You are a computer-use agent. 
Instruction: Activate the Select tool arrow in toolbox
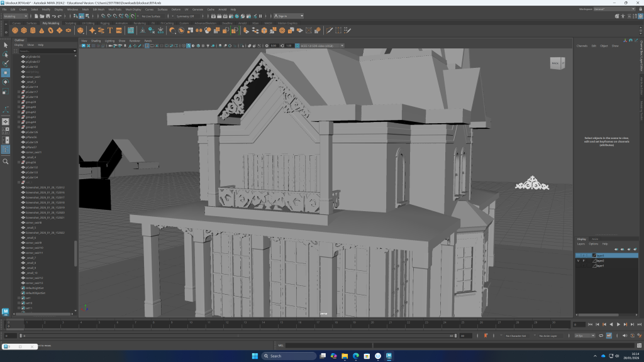coord(6,45)
